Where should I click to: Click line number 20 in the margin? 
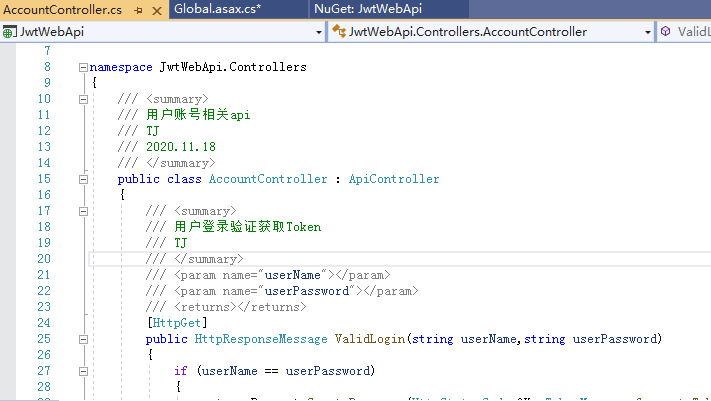(x=42, y=259)
